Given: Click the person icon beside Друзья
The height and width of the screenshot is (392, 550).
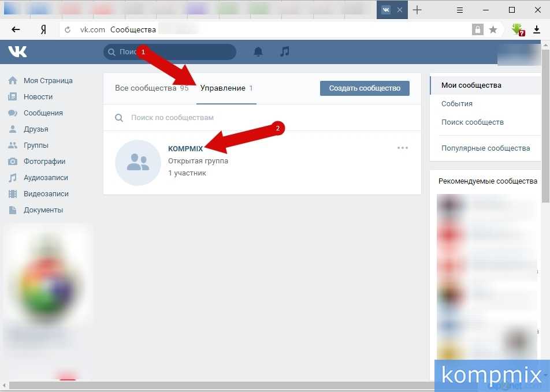Looking at the screenshot, I should (13, 129).
